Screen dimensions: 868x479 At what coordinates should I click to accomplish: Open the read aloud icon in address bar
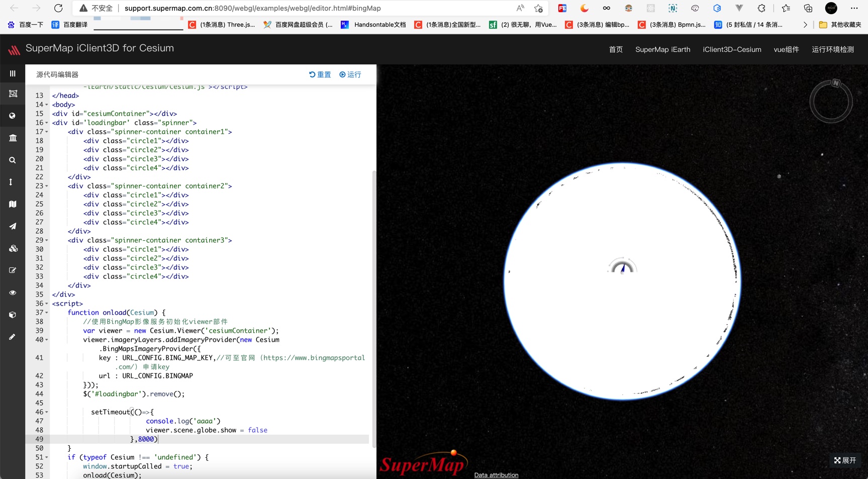[x=520, y=8]
